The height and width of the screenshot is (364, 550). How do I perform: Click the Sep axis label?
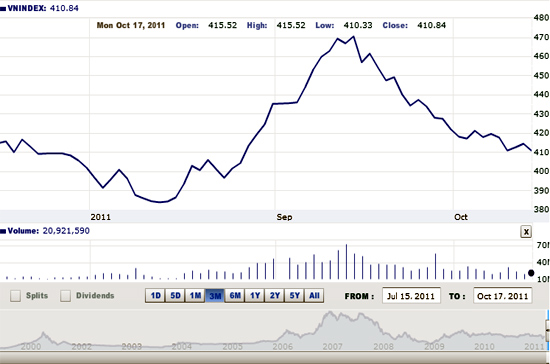(x=284, y=217)
